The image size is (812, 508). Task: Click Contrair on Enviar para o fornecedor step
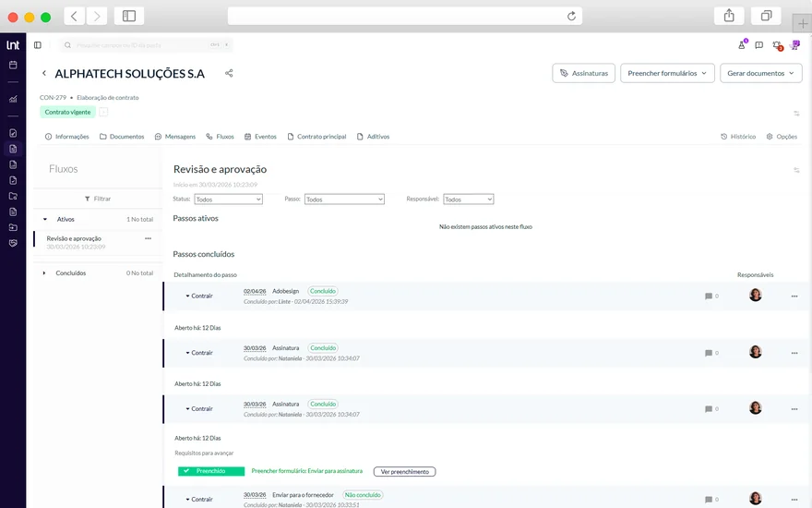coord(199,500)
